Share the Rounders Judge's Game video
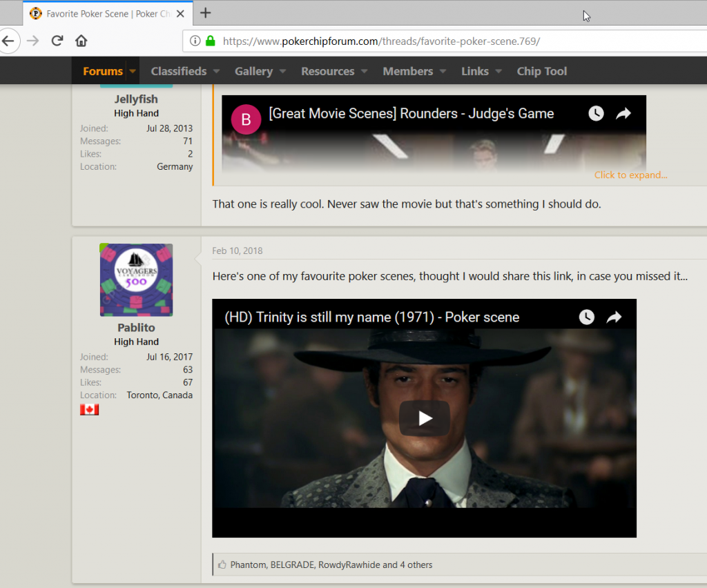Viewport: 707px width, 588px height. pyautogui.click(x=623, y=114)
